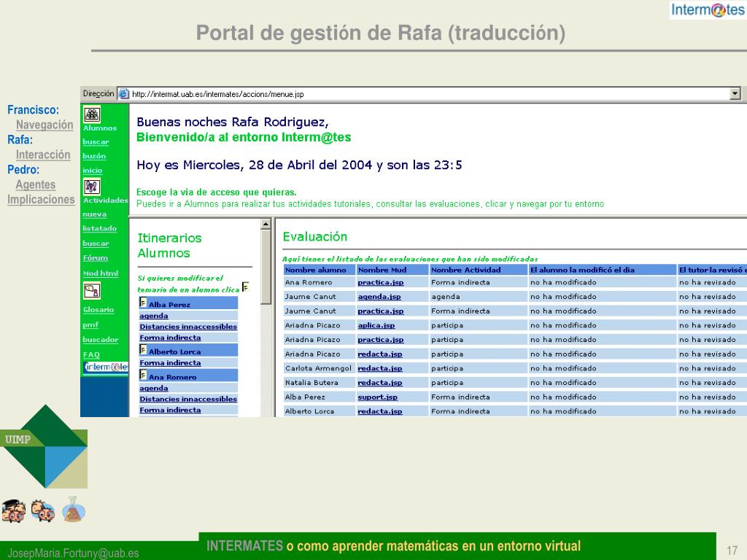Screen dimensions: 747x560
Task: Open Distancies innaccessibles under Ana Romero
Action: pyautogui.click(x=188, y=399)
